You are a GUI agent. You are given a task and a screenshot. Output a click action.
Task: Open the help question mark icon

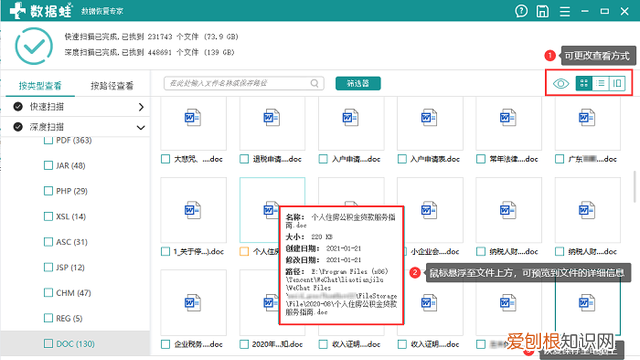(521, 11)
